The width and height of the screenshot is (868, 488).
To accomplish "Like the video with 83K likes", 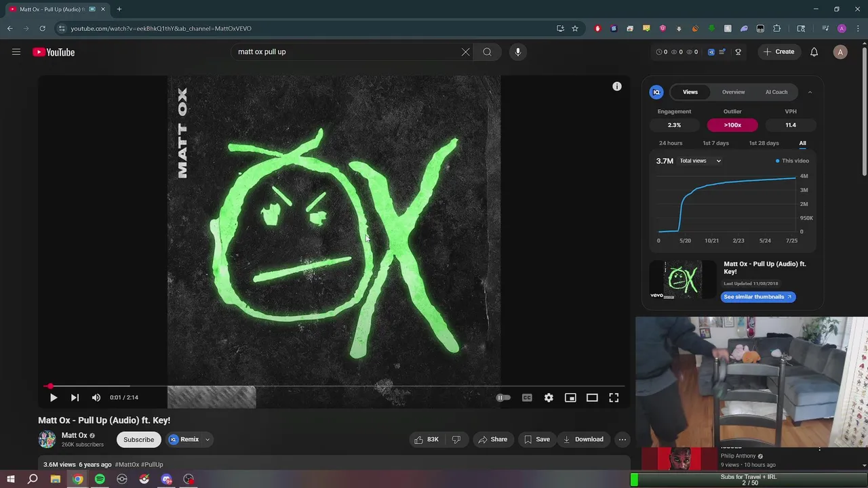I will 427,440.
